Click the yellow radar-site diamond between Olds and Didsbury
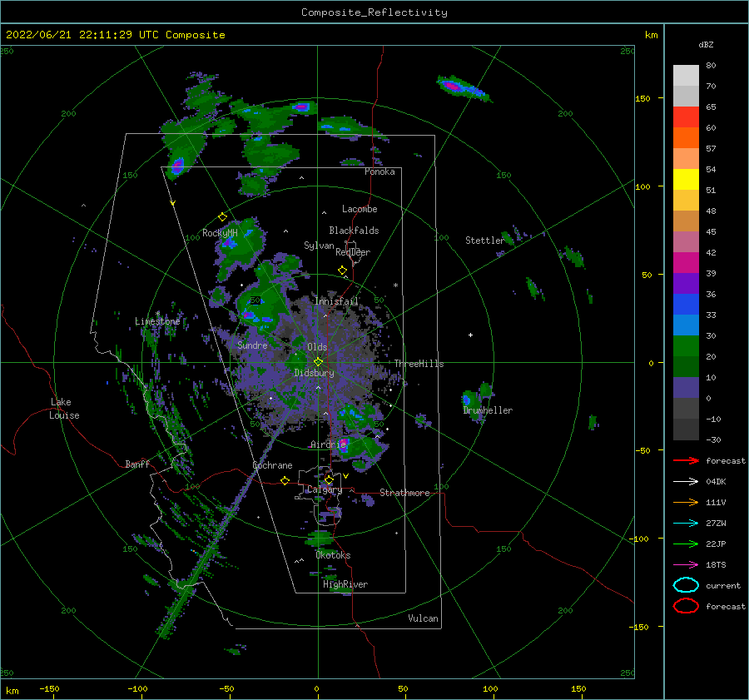 318,362
